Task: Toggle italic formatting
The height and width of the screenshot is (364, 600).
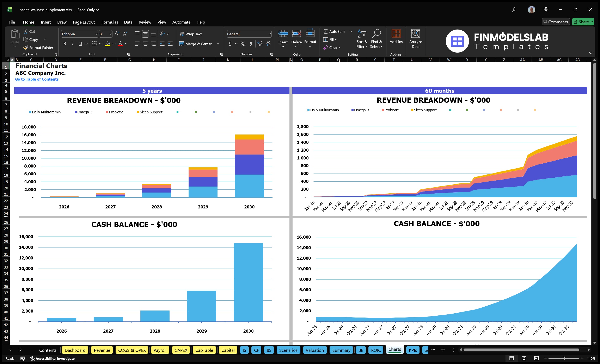Action: click(x=72, y=44)
